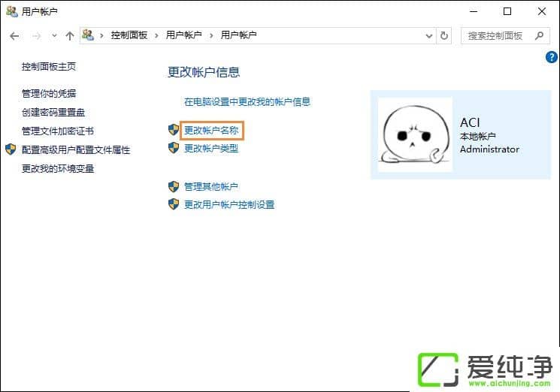Image resolution: width=560 pixels, height=392 pixels.
Task: Click shield icon beside 更改用户帐户控制设置
Action: 174,204
